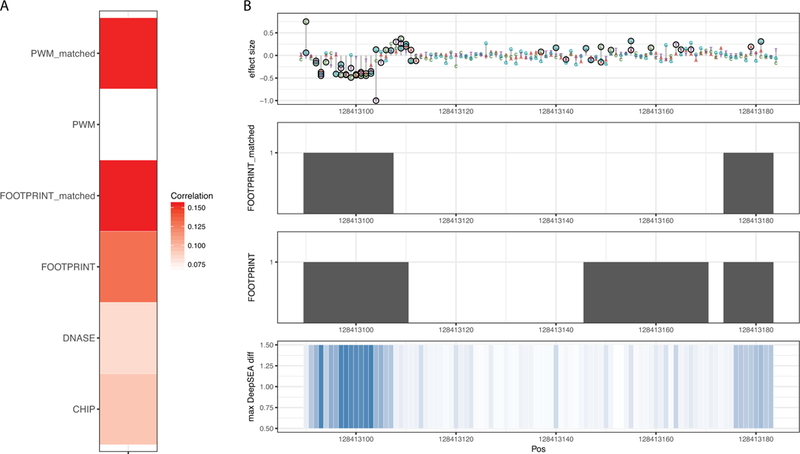The height and width of the screenshot is (454, 800).
Task: Click the Correlation legend title
Action: point(192,196)
